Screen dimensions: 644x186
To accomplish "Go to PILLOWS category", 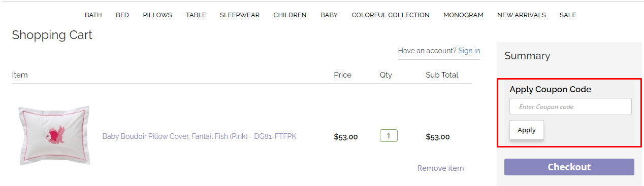I will [157, 15].
